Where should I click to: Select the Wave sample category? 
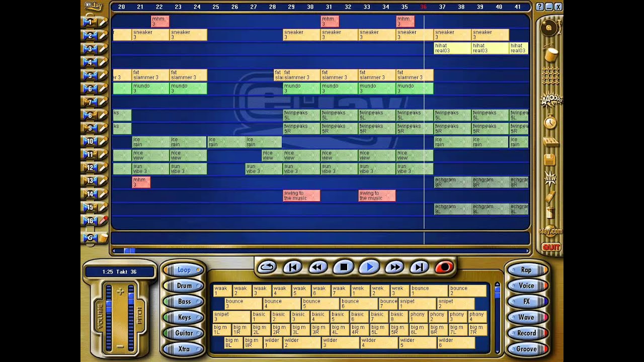(x=528, y=317)
